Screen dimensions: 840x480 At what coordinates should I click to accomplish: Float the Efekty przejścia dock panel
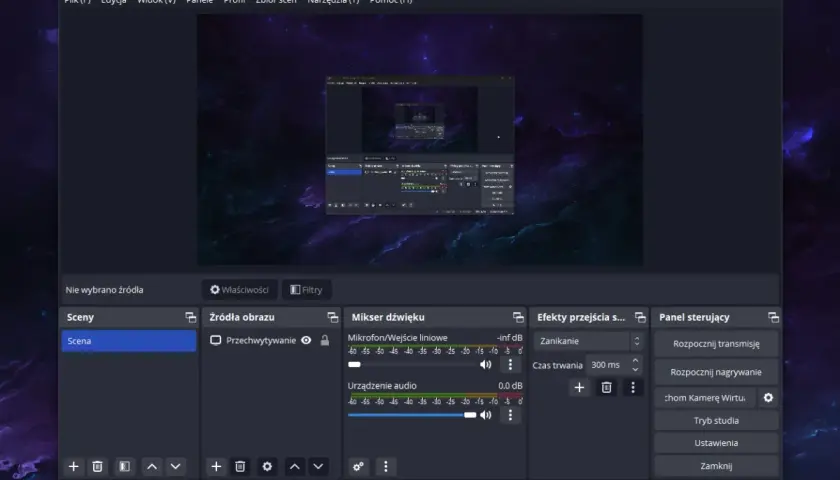point(640,317)
